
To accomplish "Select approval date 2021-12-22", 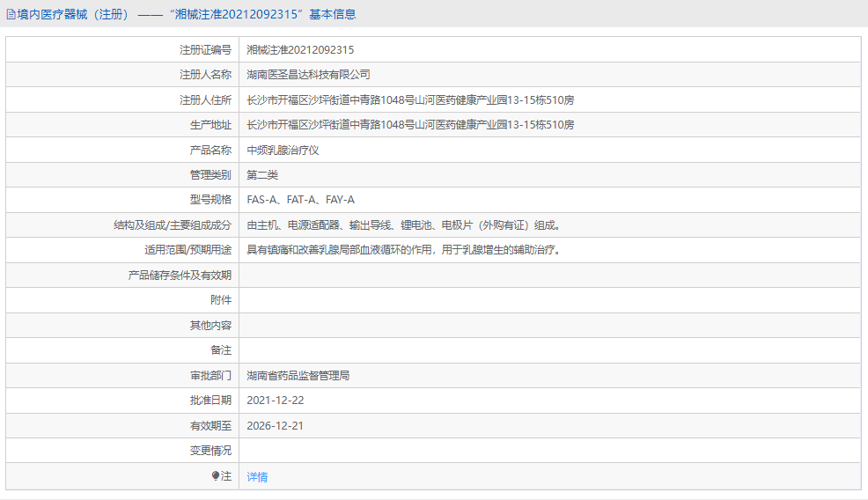I will (276, 401).
